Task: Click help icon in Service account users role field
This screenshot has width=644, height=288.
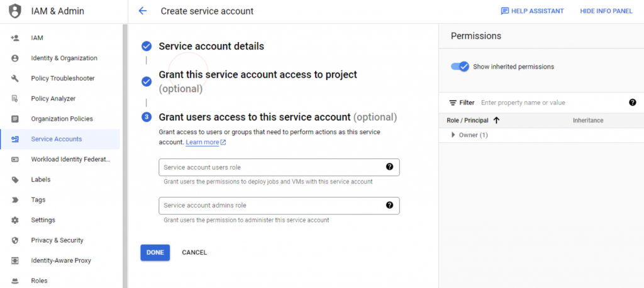Action: point(389,167)
